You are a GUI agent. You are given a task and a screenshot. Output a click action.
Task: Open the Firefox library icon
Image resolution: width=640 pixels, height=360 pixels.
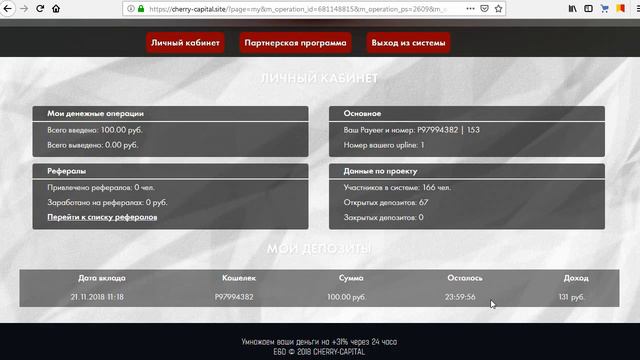(573, 9)
